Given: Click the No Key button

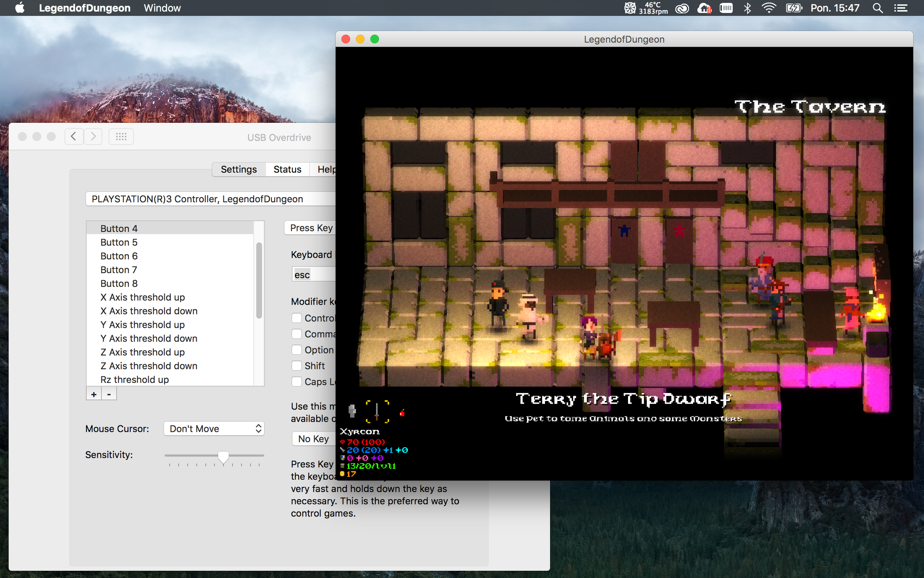Looking at the screenshot, I should pyautogui.click(x=313, y=439).
